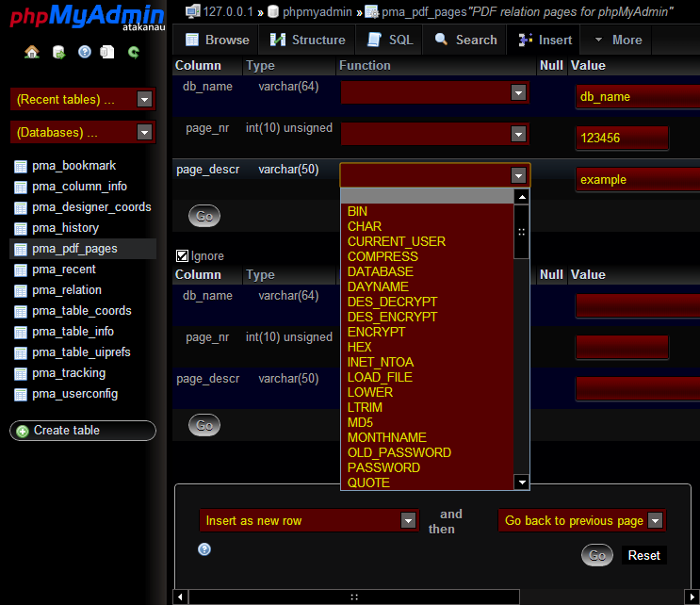Click table icon beside pma_column_info

click(21, 188)
